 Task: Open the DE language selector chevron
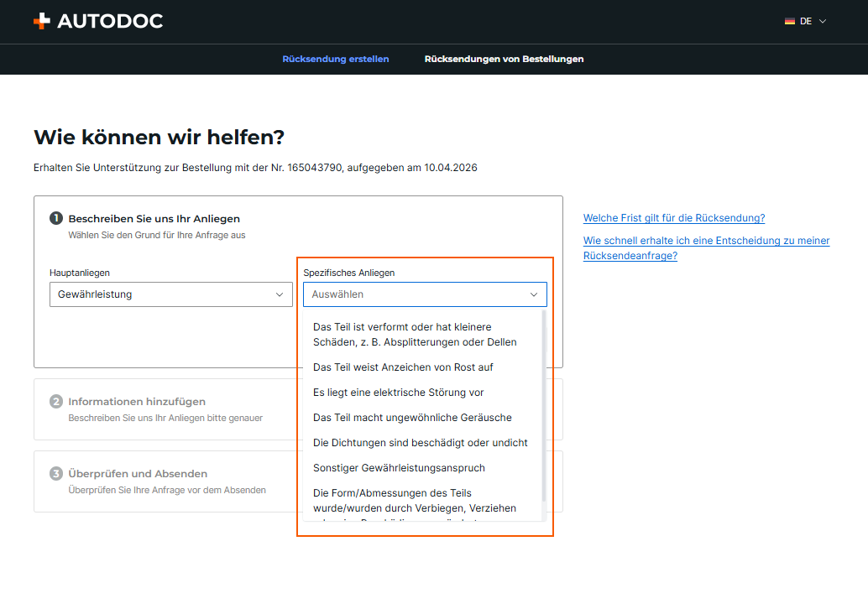[x=823, y=21]
